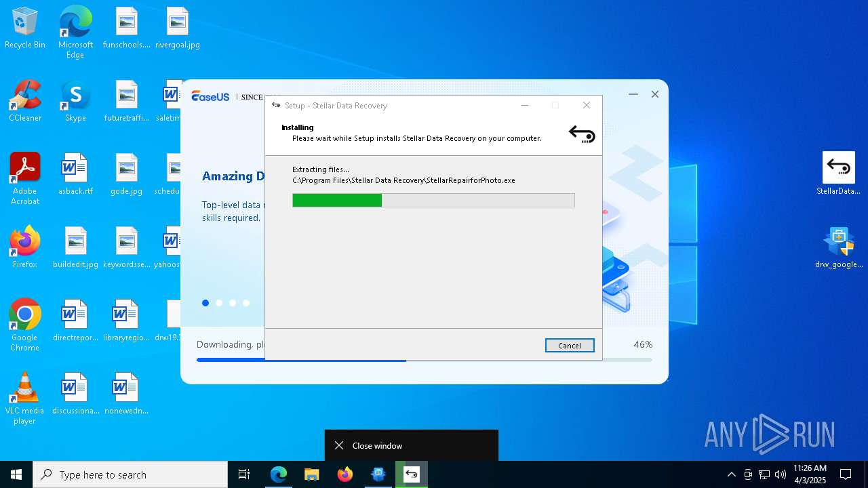Show hidden system tray icons
Viewport: 868px width, 488px height.
(731, 474)
